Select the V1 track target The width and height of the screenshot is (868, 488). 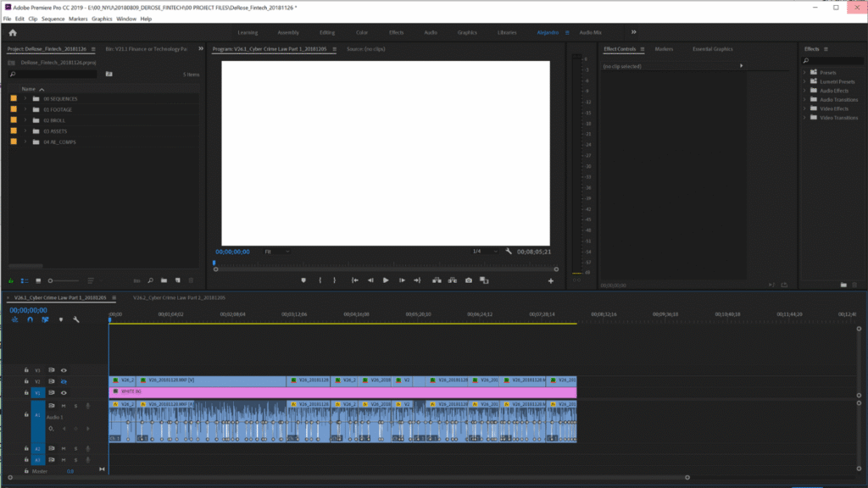37,393
